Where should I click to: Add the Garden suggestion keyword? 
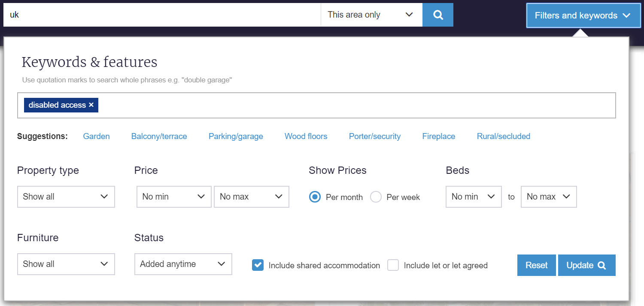[96, 136]
